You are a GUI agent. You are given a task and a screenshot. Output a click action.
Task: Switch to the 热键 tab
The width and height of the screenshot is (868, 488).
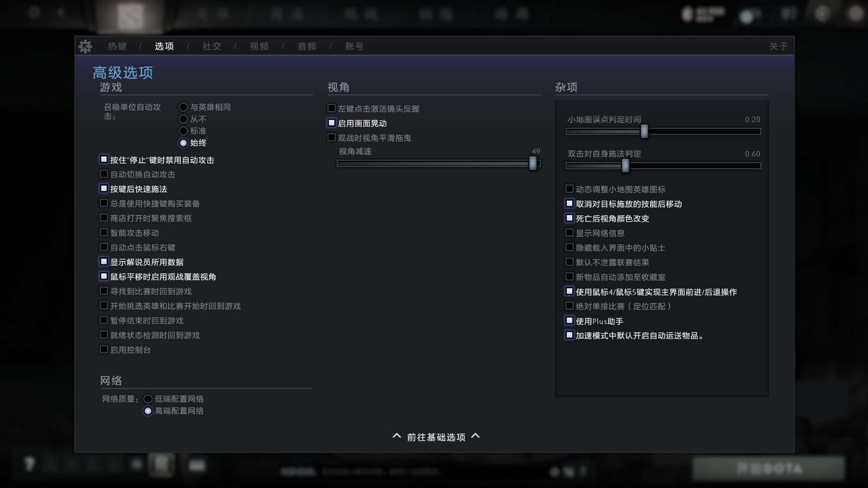(x=118, y=46)
